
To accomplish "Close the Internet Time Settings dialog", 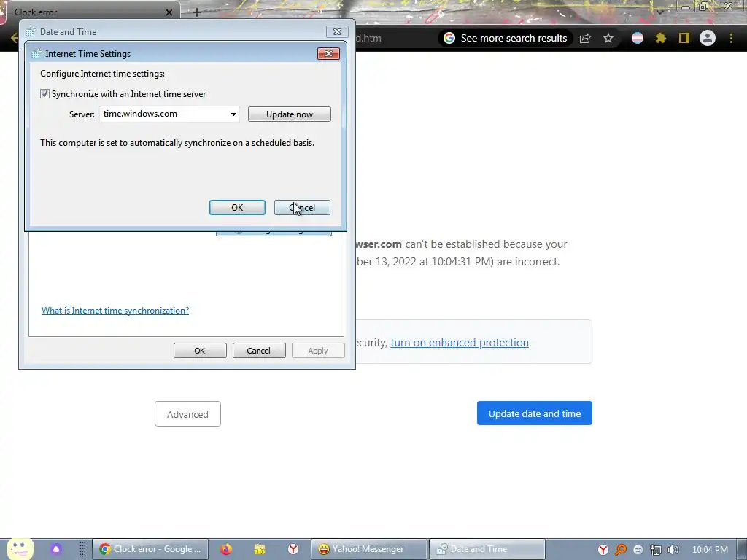I will click(328, 53).
